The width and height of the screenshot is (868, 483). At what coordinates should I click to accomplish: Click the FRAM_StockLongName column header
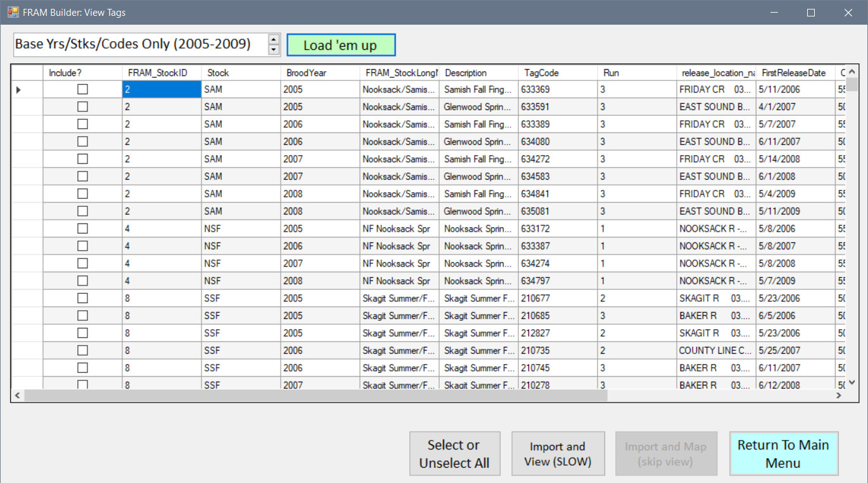[399, 73]
